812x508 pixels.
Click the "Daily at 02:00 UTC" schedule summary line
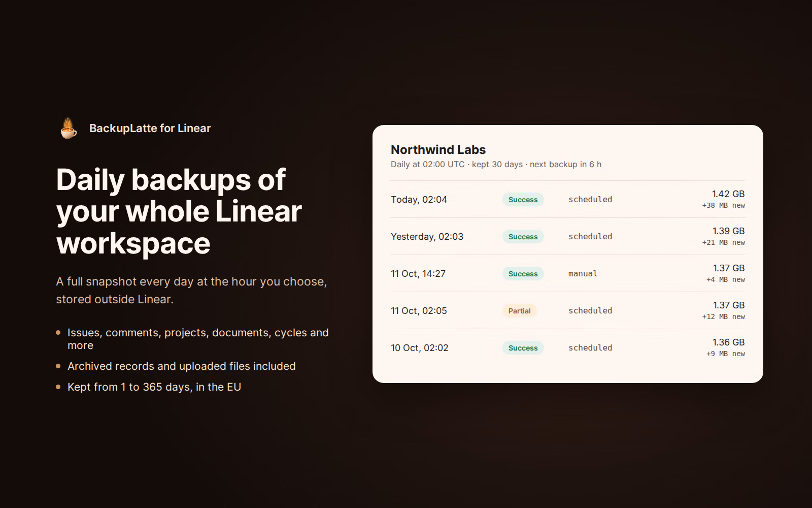(x=496, y=165)
